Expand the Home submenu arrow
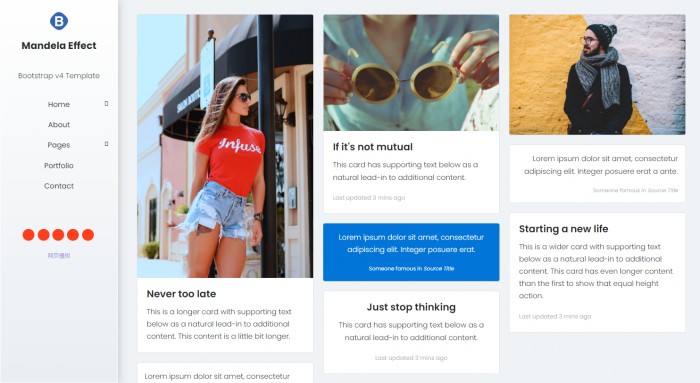This screenshot has height=383, width=700. click(x=106, y=104)
